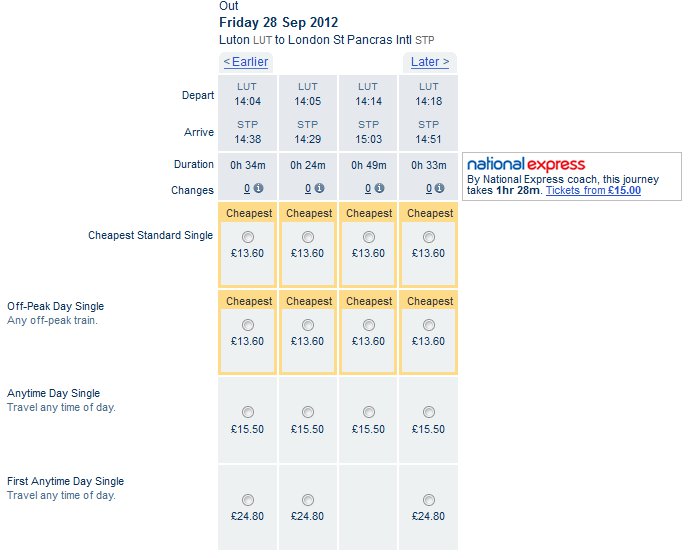Select Cheapest Standard Single for 14:04 departure
Image resolution: width=694 pixels, height=558 pixels.
click(248, 237)
